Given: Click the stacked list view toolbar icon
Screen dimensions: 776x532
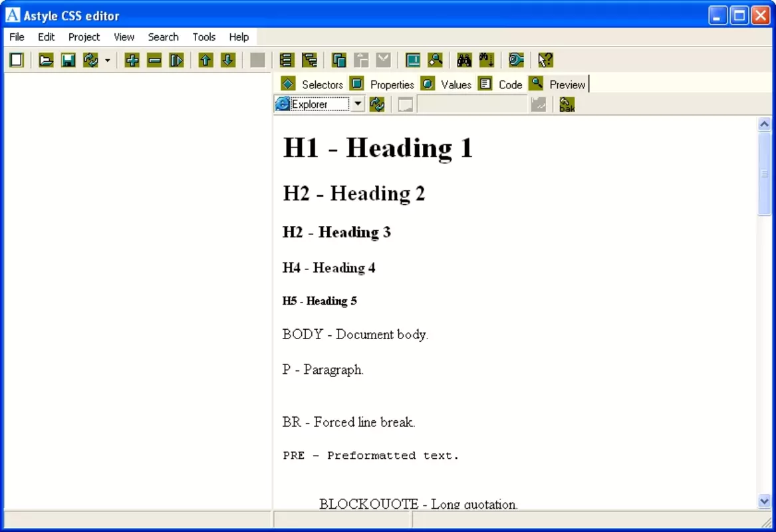Looking at the screenshot, I should (x=287, y=61).
